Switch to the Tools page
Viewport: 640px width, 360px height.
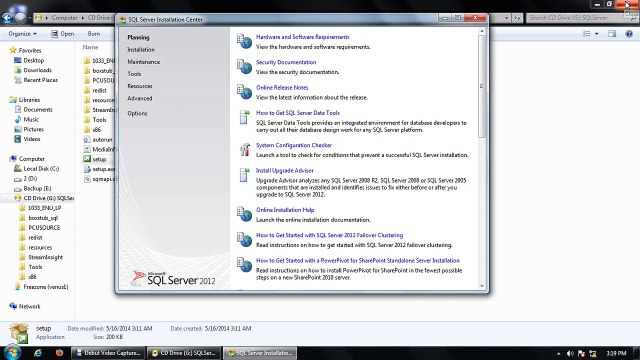coord(134,74)
